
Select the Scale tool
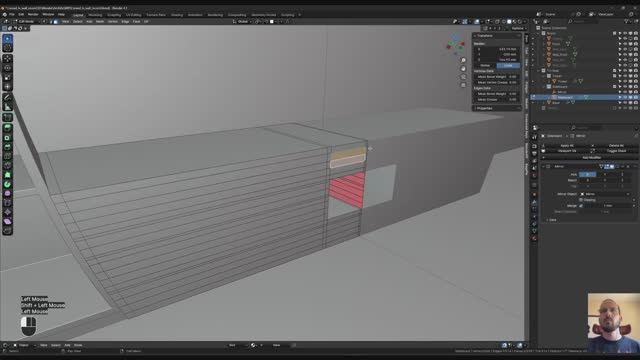[7, 78]
